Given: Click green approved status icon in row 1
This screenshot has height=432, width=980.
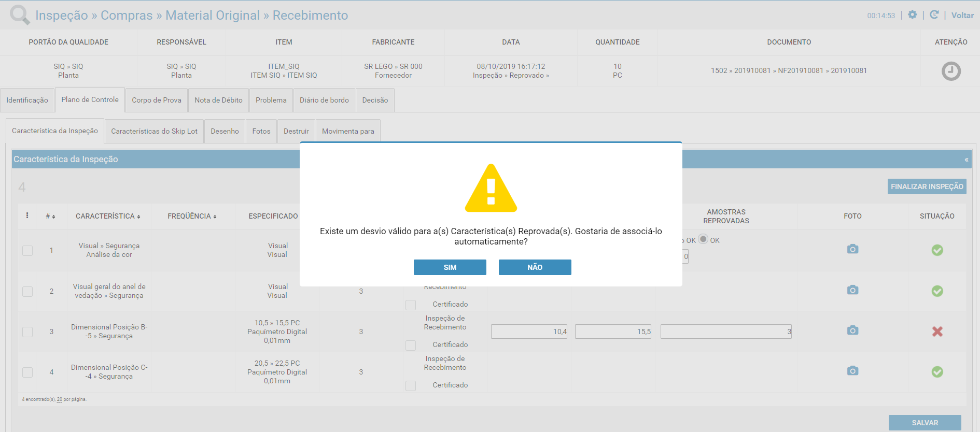Looking at the screenshot, I should (937, 250).
